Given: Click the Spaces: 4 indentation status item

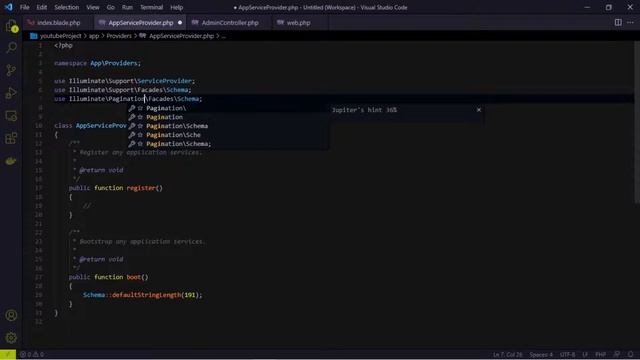Looking at the screenshot, I should click(x=541, y=354).
